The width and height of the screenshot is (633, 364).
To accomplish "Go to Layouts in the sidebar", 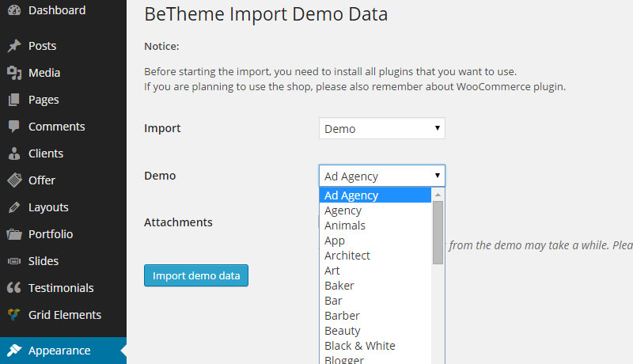I will 48,207.
